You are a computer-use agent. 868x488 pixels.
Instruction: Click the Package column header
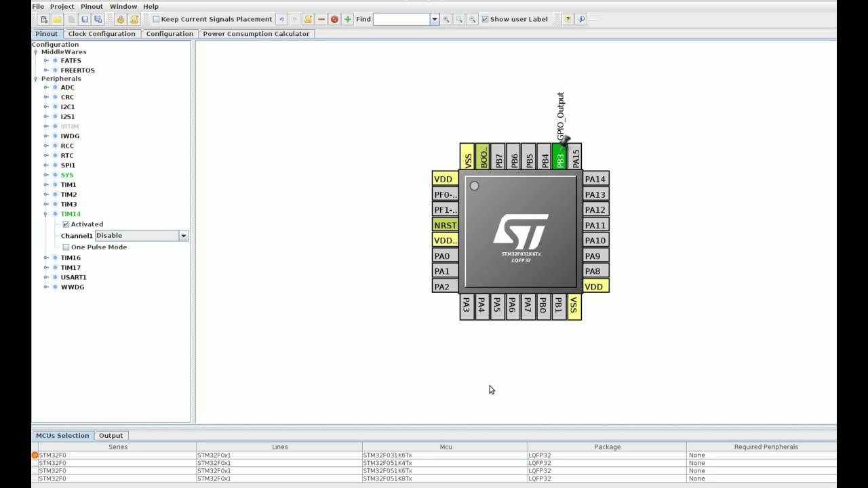point(607,447)
